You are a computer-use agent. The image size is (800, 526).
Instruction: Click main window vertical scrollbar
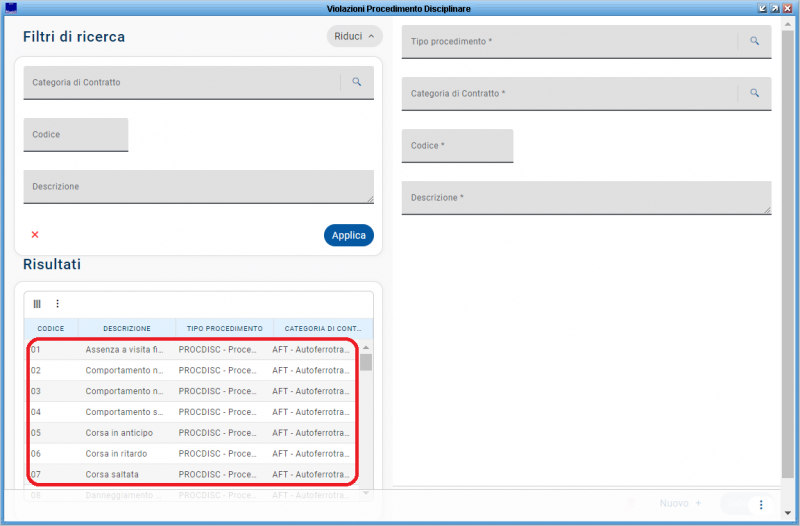click(788, 254)
